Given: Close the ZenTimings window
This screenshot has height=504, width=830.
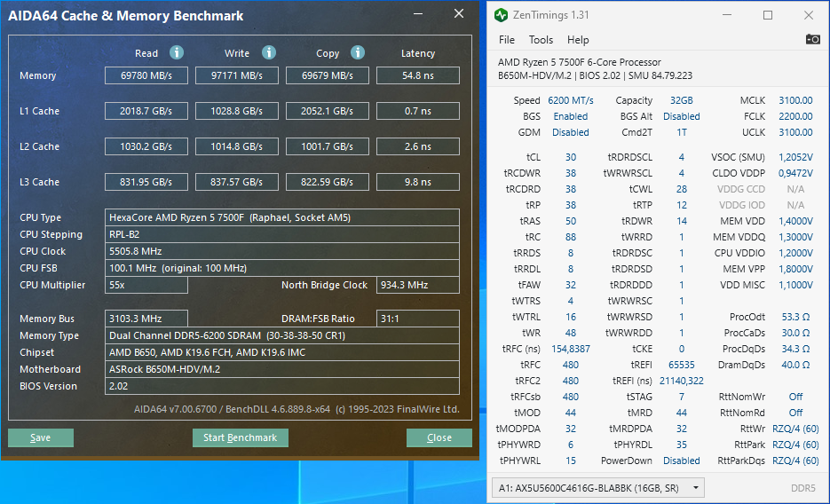Looking at the screenshot, I should click(809, 15).
